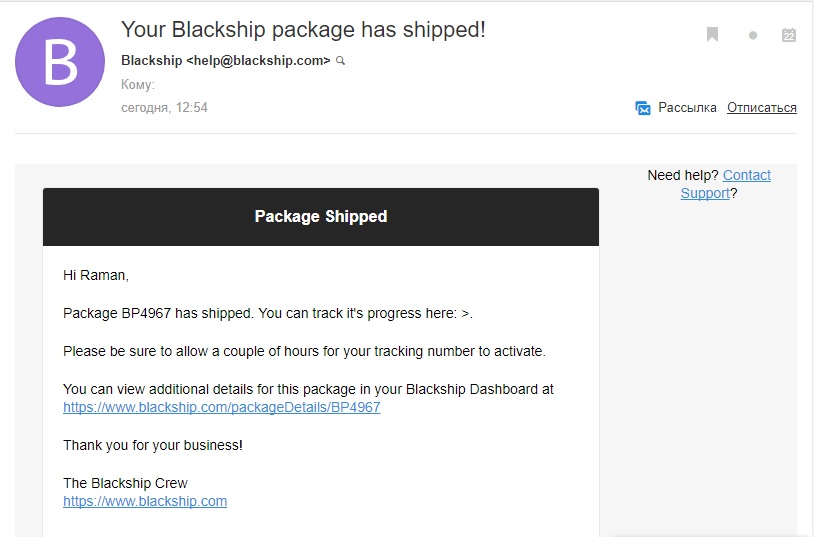
Task: Click the Thank you for your business line
Action: click(153, 445)
